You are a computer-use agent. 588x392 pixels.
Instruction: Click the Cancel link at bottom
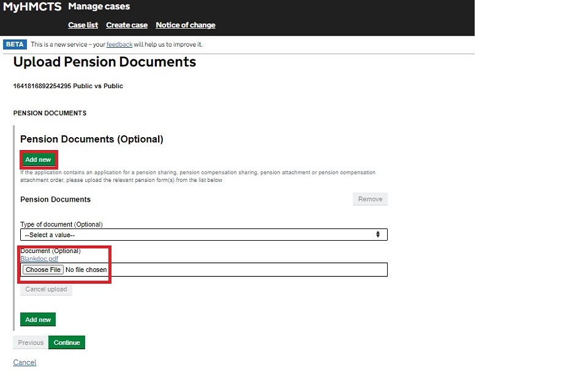coord(24,363)
